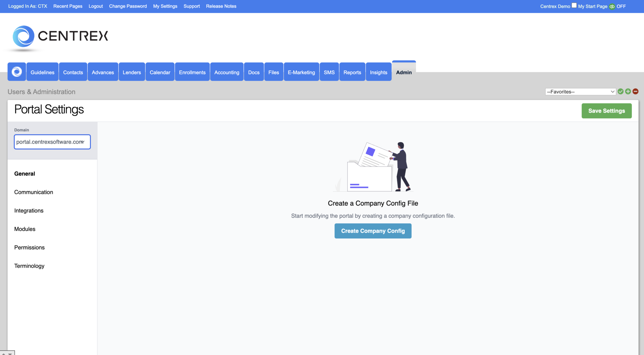Select the Terminology settings section
The width and height of the screenshot is (644, 355).
click(29, 266)
